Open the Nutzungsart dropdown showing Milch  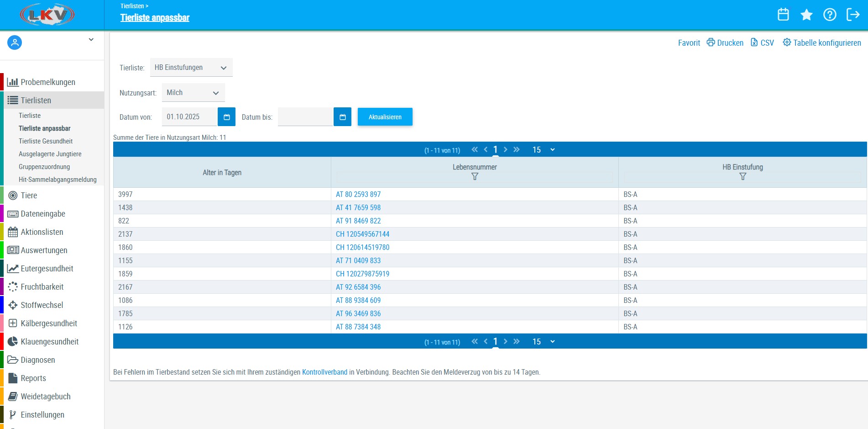point(193,93)
